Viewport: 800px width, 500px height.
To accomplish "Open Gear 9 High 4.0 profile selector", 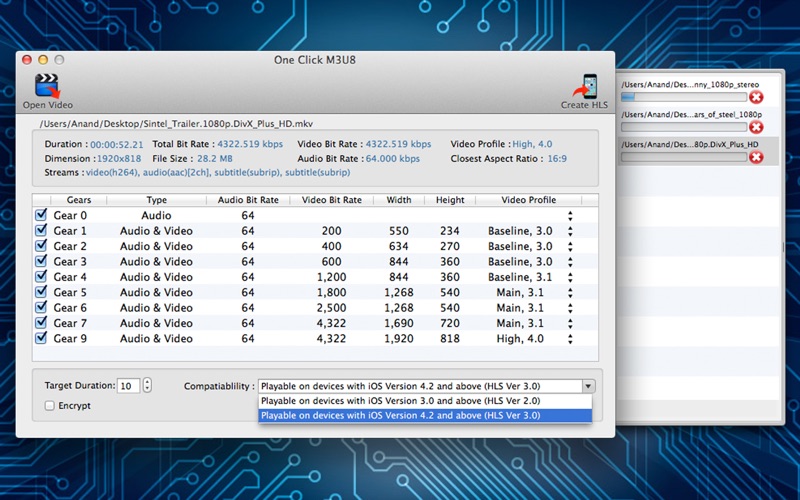I will (x=570, y=338).
